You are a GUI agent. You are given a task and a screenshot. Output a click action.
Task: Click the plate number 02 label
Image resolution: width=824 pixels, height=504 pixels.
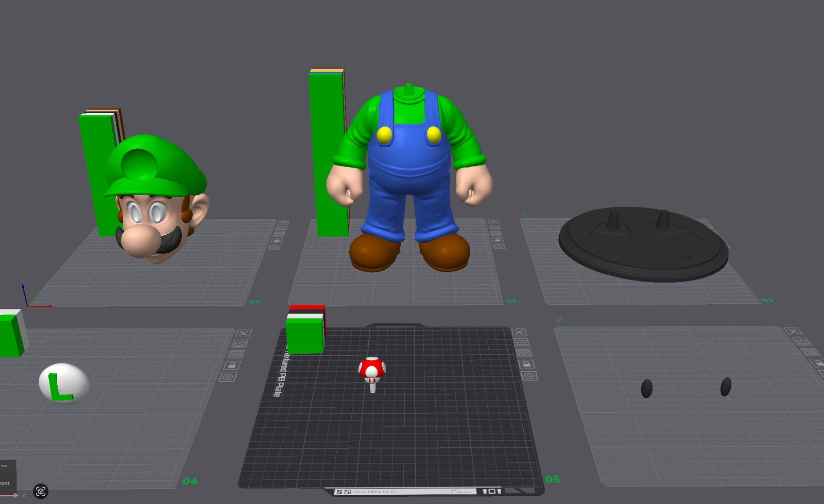click(511, 301)
